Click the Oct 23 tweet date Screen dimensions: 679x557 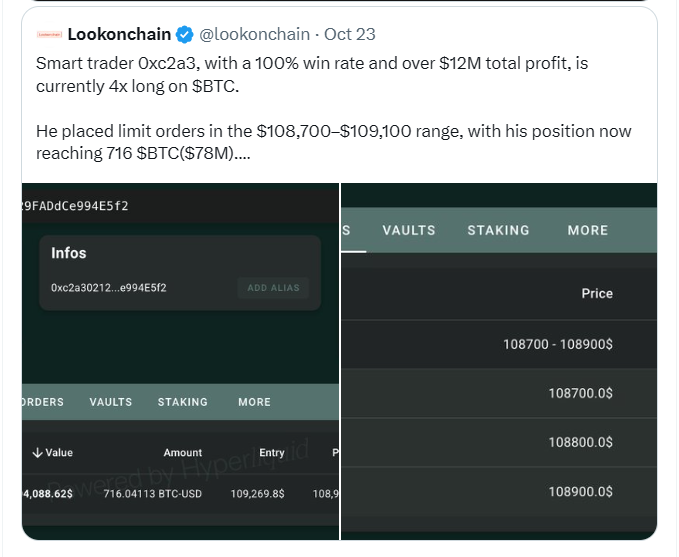(x=350, y=34)
